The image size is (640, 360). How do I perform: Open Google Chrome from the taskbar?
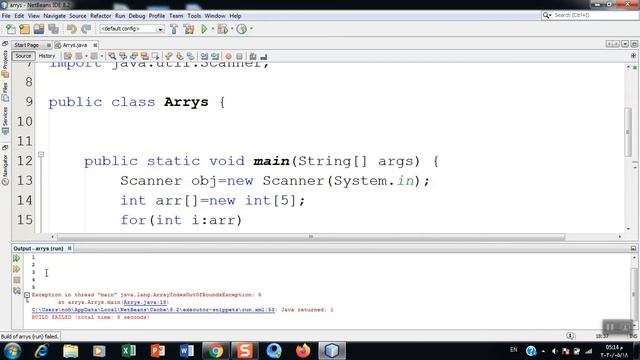[x=216, y=351]
